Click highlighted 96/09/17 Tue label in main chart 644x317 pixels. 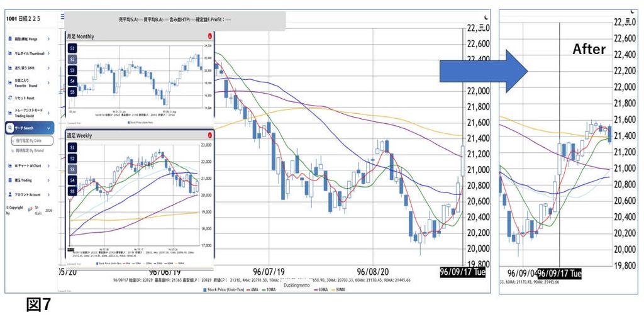[462, 272]
